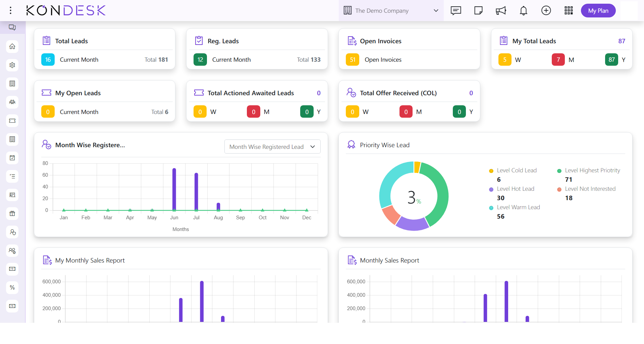Toggle the Level Highest Priority legend item
Image resolution: width=644 pixels, height=344 pixels.
pyautogui.click(x=592, y=170)
